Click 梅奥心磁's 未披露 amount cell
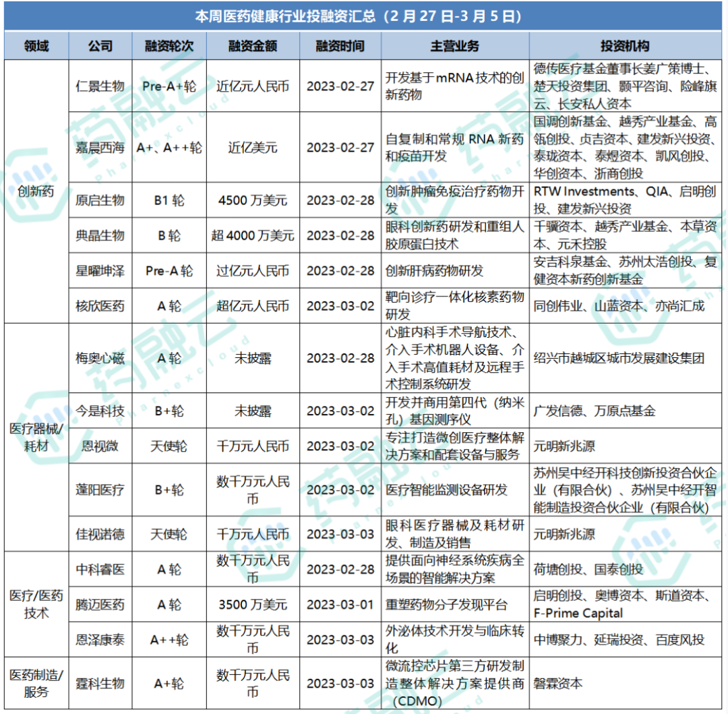 click(253, 358)
